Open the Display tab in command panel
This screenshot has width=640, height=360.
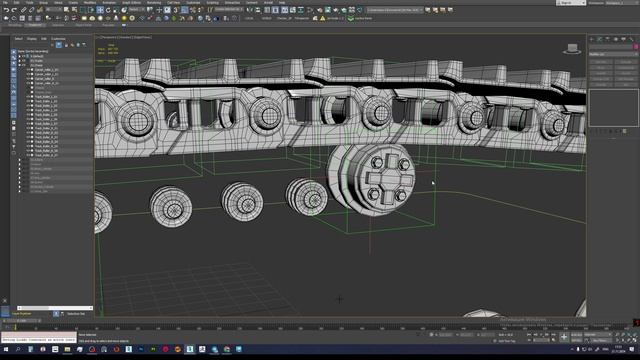(x=623, y=39)
